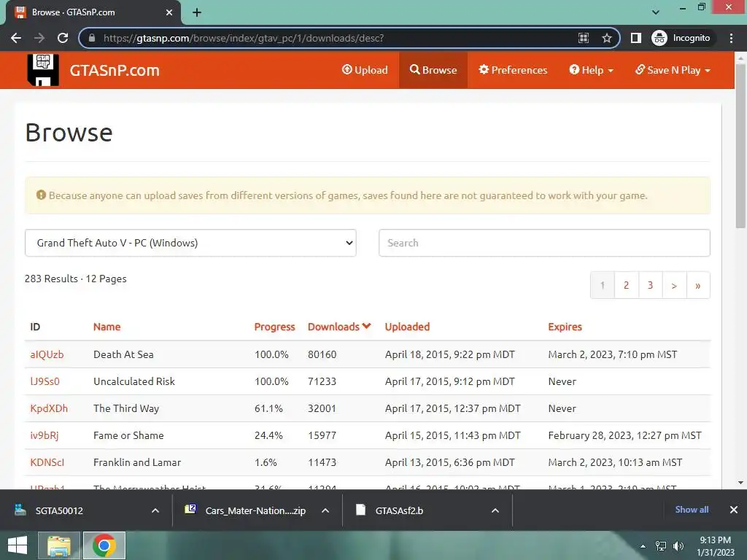Click the GTASnP floppy disk logo

43,70
